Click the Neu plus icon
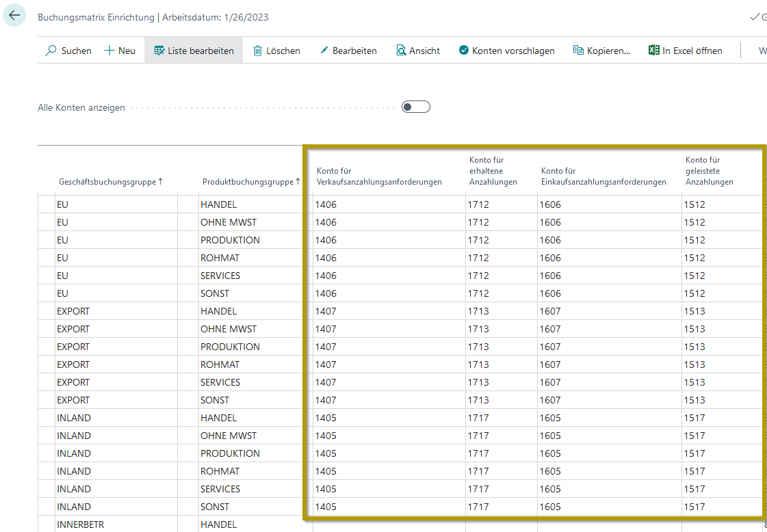Screen dimensions: 767x532 click(109, 51)
